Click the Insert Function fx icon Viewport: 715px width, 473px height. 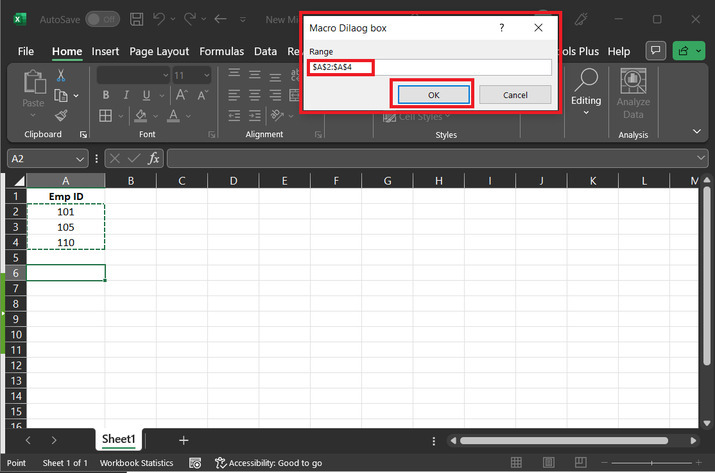[x=154, y=158]
